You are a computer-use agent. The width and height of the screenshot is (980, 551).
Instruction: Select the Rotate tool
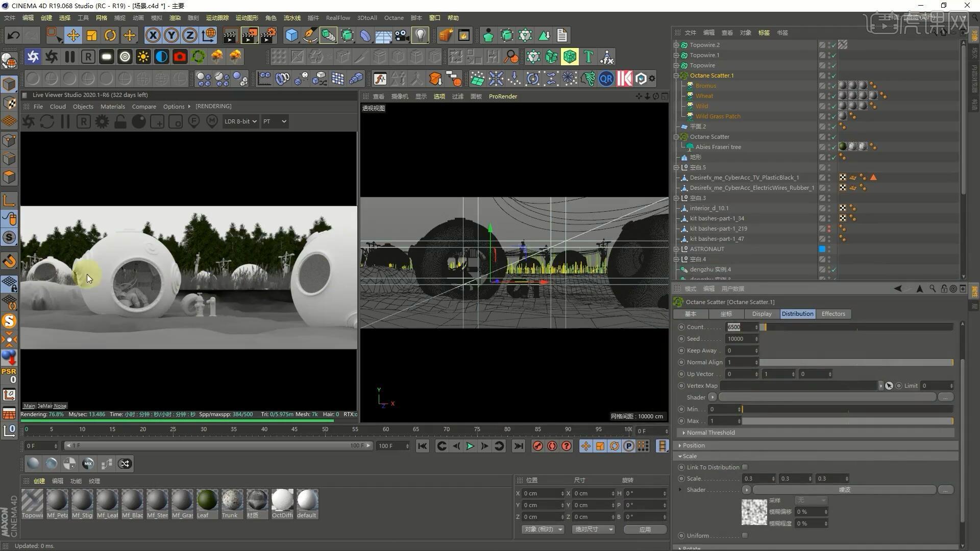click(110, 35)
